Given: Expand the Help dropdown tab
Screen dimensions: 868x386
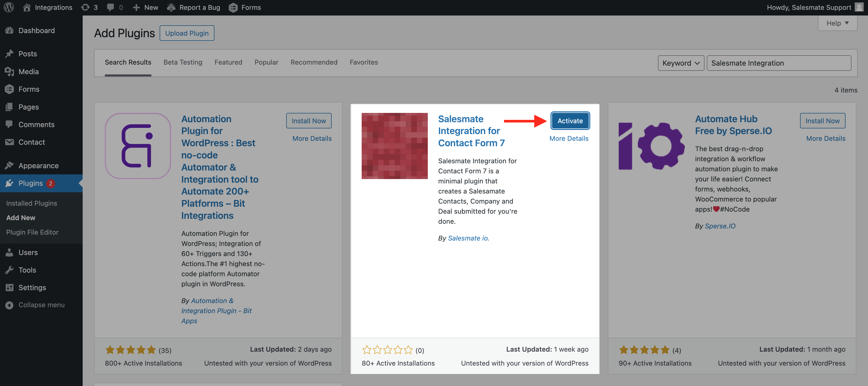Looking at the screenshot, I should point(837,23).
